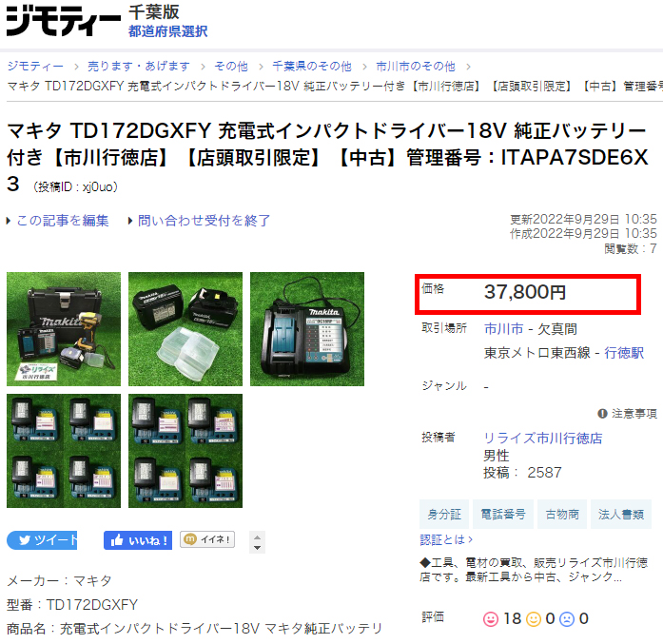Open the first tool case photo thumbnail

pyautogui.click(x=64, y=328)
